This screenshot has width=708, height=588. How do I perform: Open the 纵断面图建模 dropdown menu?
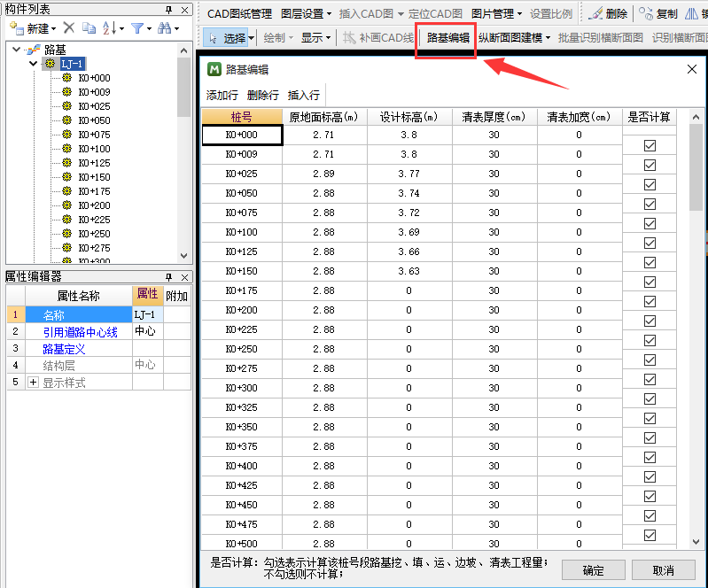(x=514, y=38)
